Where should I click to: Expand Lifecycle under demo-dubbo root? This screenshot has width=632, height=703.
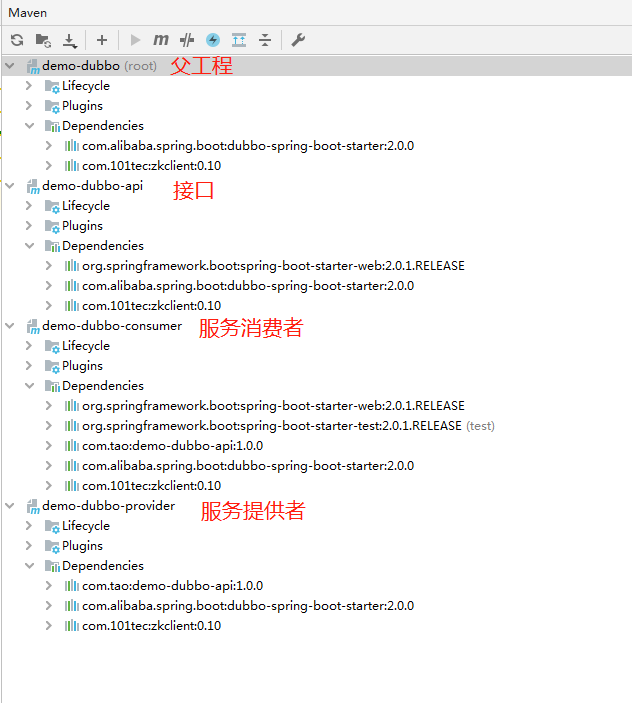(29, 86)
